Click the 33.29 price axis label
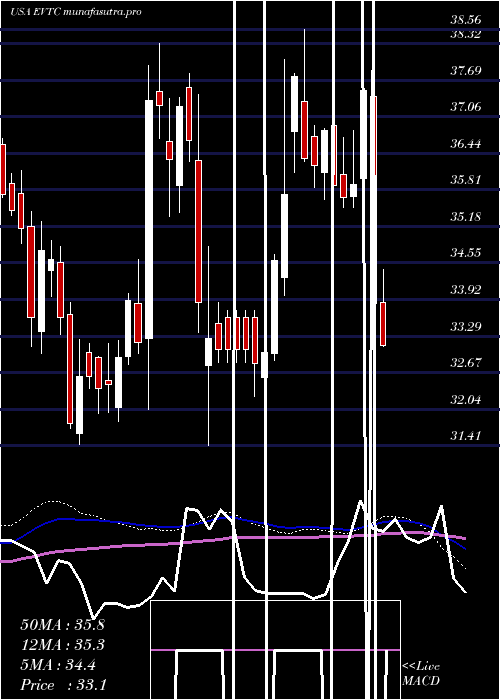 click(x=466, y=327)
